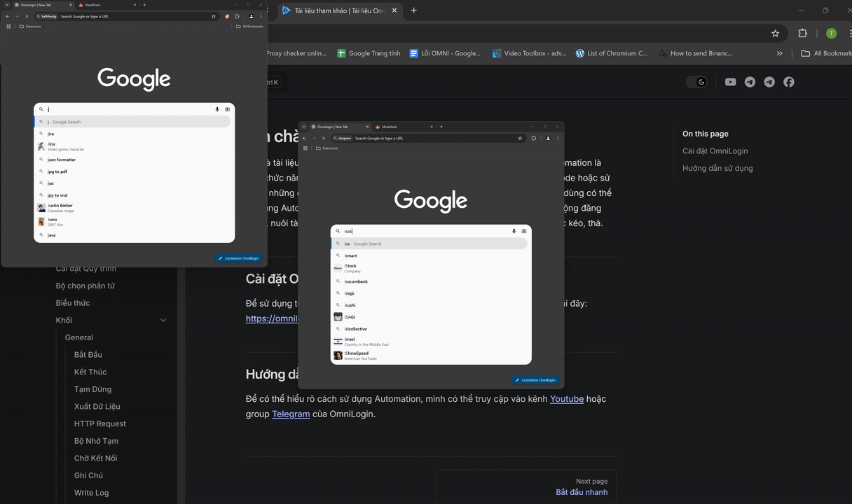Screen dimensions: 852x504
Task: Open search by image camera icon
Action: click(x=227, y=109)
